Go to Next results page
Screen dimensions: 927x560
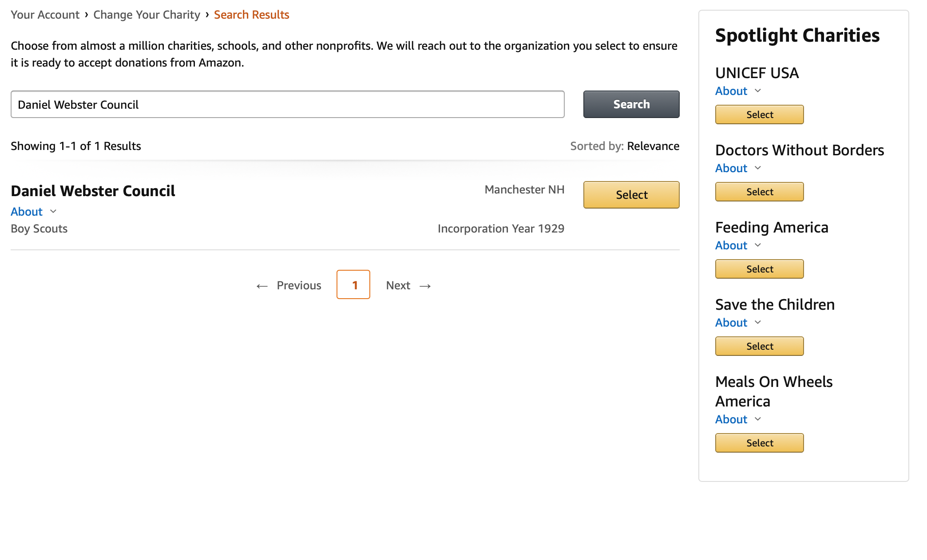409,285
